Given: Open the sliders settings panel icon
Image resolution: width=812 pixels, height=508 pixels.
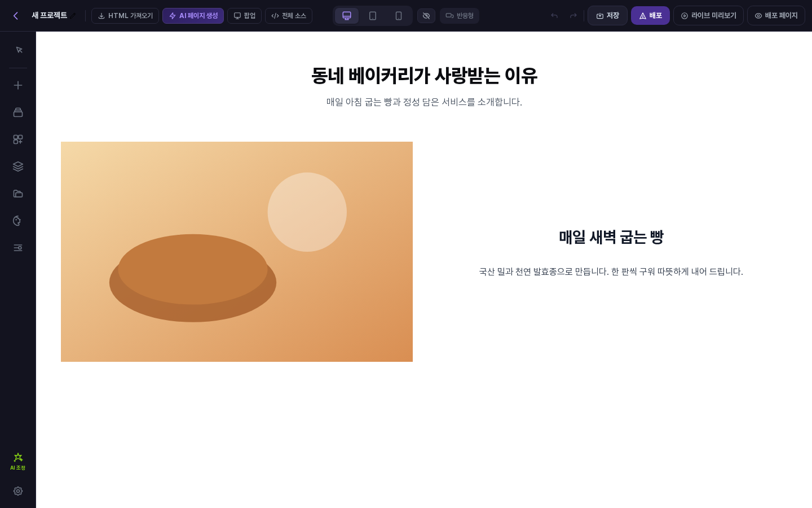Looking at the screenshot, I should coord(18,248).
